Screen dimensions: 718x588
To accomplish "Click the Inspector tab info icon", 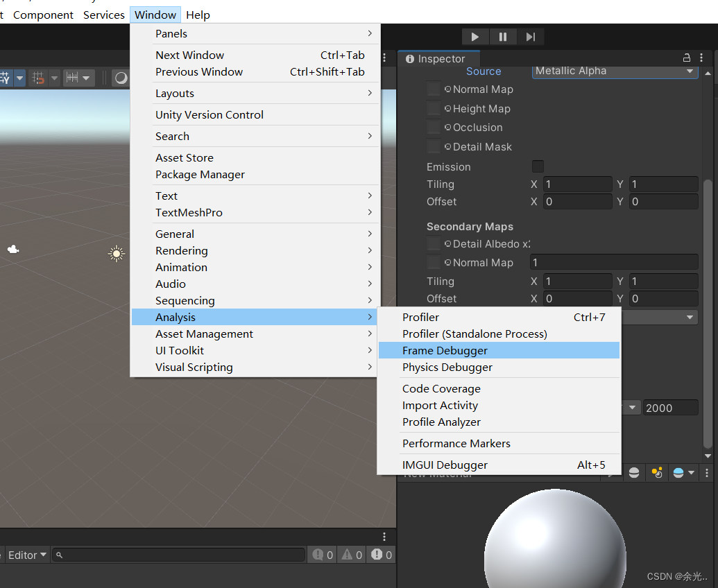I will (410, 59).
